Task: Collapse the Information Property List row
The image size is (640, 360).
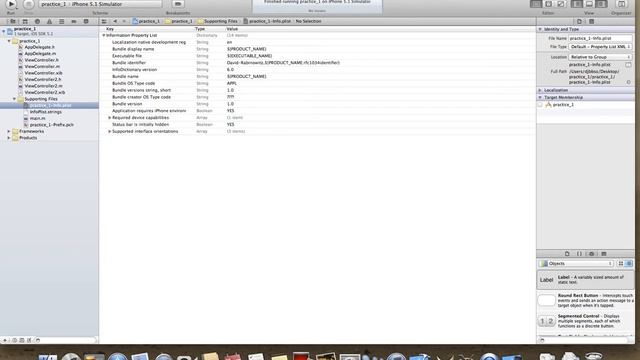Action: (104, 36)
